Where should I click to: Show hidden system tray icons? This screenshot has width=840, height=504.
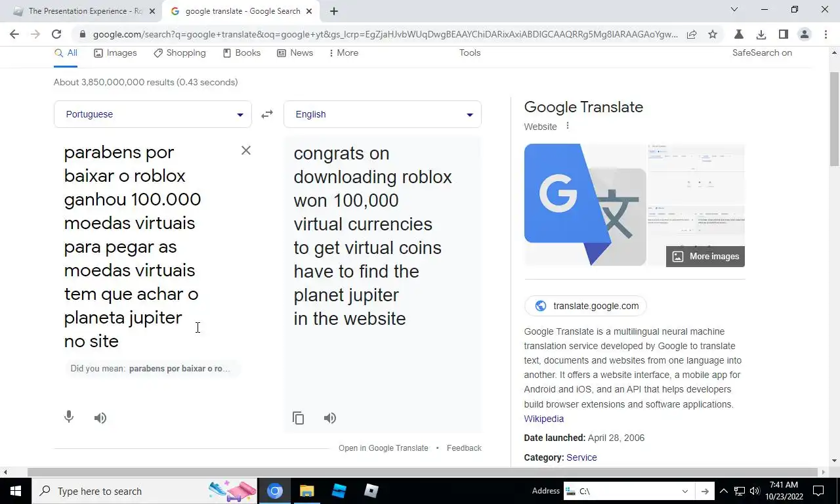(x=724, y=491)
